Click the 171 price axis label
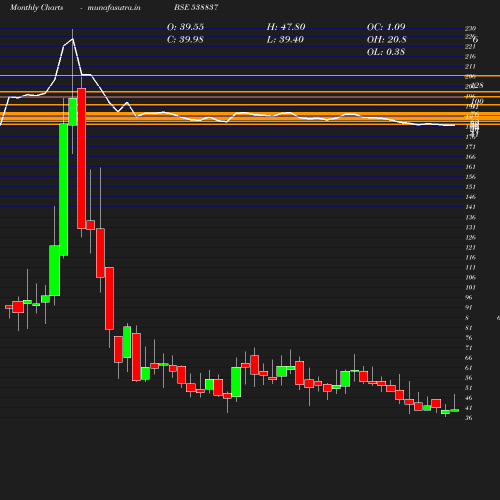Image resolution: width=500 pixels, height=500 pixels. [470, 147]
